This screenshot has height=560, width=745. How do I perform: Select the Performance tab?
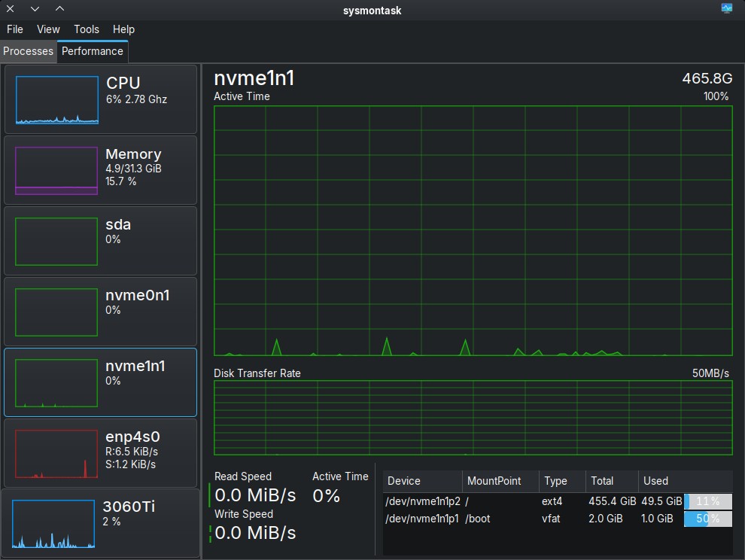coord(93,51)
